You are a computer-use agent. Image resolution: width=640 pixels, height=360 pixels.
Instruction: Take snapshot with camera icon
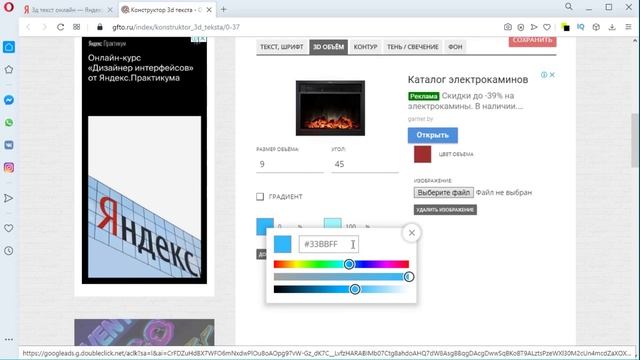[x=507, y=27]
